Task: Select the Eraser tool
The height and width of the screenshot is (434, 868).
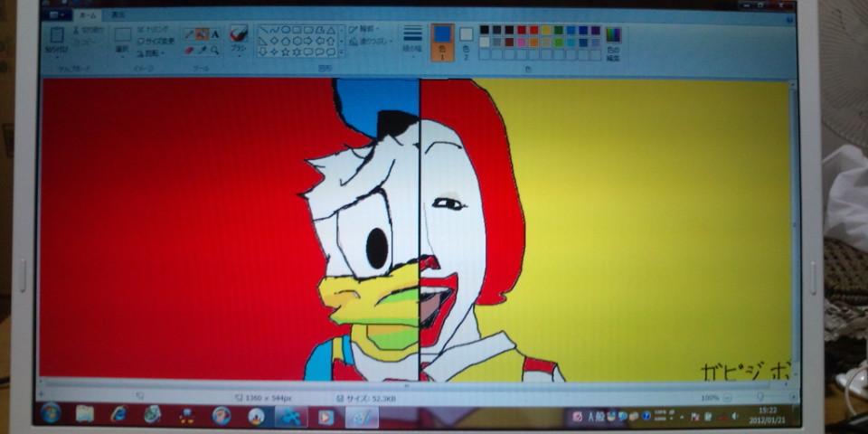Action: coord(189,51)
